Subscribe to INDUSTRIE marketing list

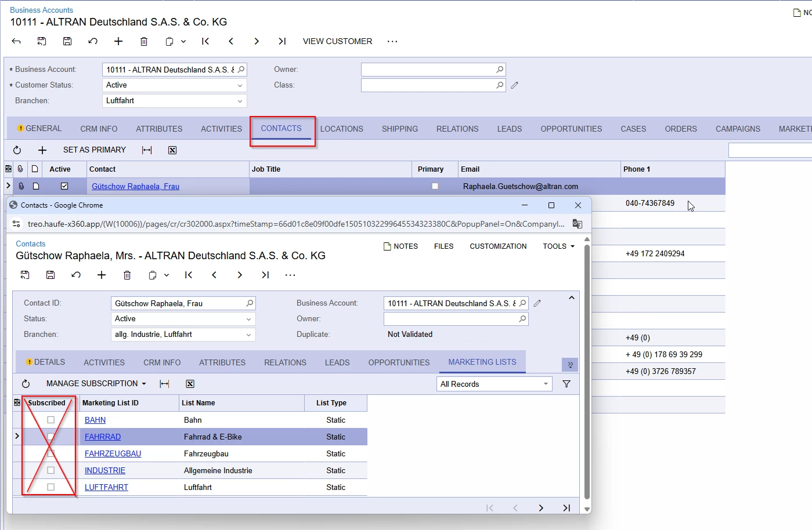click(x=50, y=470)
